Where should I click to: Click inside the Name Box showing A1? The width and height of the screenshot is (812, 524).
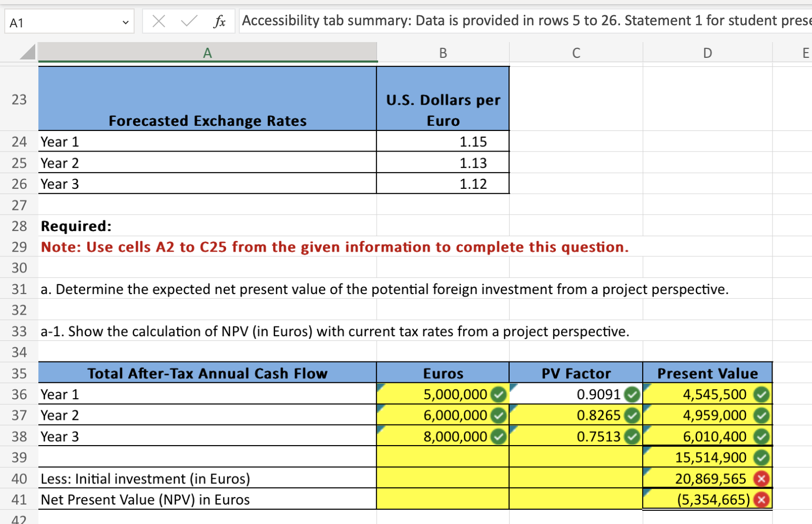(x=53, y=21)
